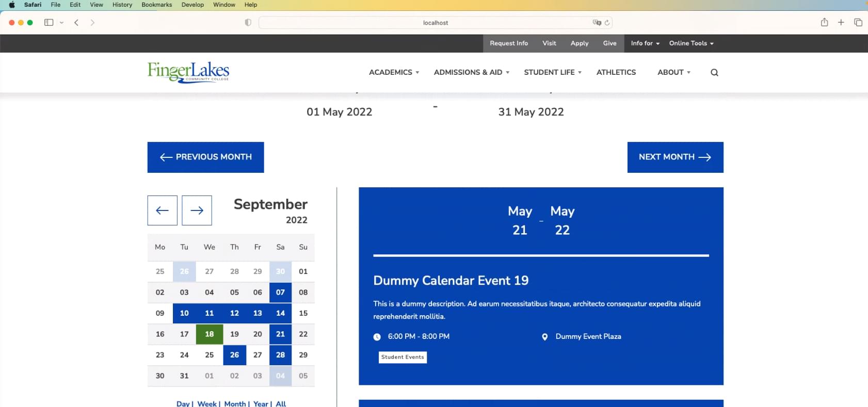Select calendar date 13
868x407 pixels.
[x=258, y=313]
